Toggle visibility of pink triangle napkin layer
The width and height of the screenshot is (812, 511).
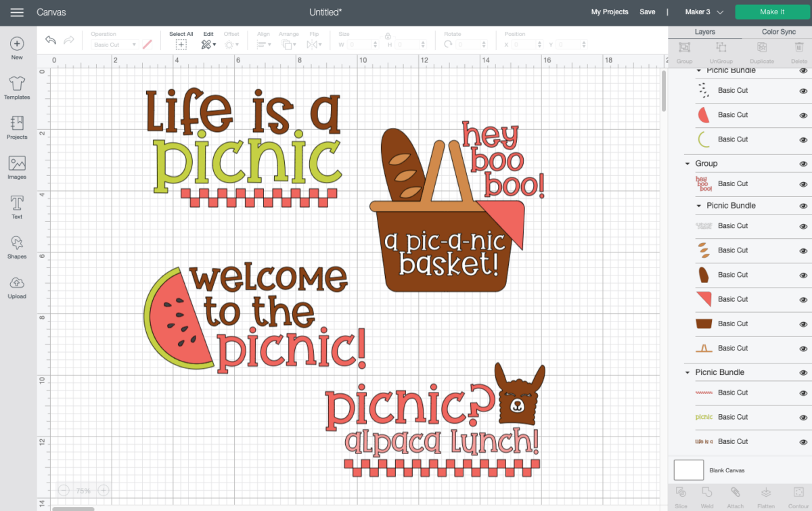[x=803, y=299]
